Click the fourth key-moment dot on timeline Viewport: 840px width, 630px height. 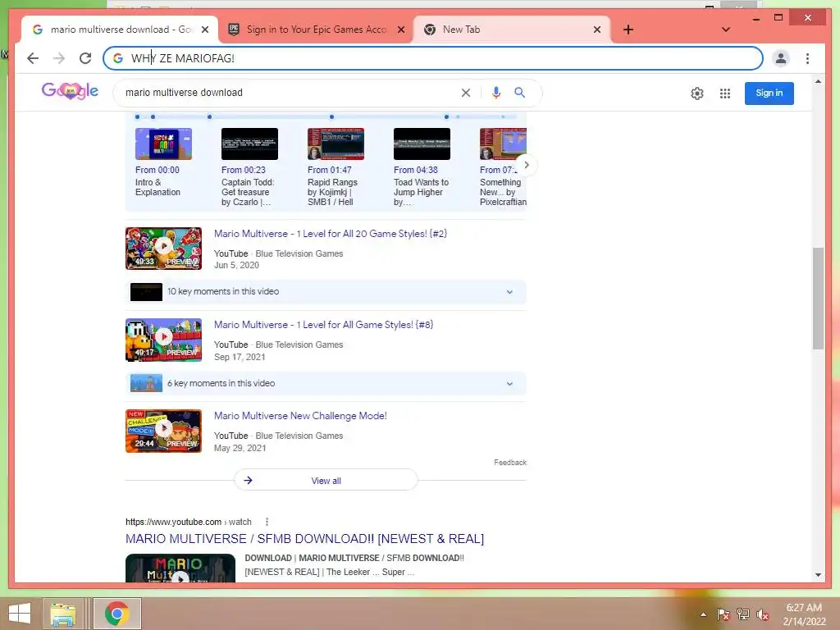pyautogui.click(x=331, y=116)
